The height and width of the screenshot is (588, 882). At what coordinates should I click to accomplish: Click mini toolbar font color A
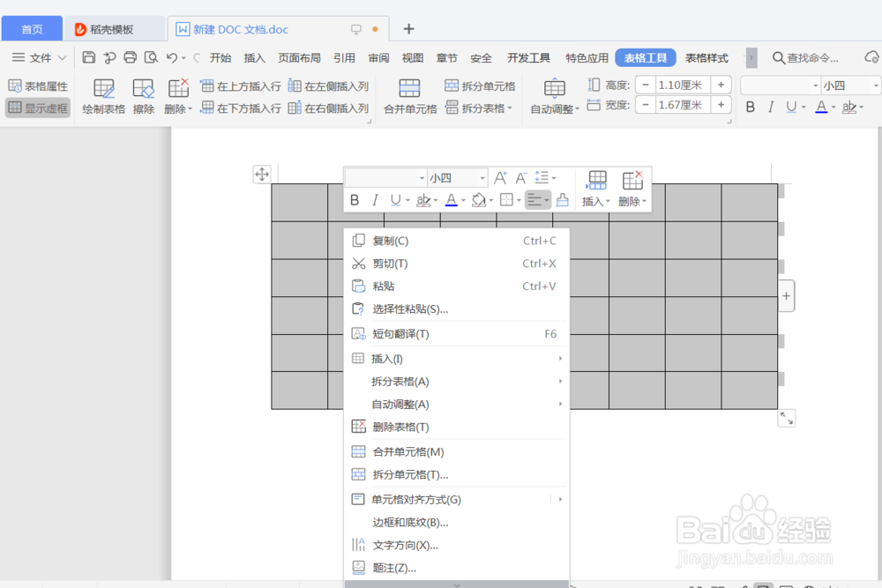(x=451, y=200)
